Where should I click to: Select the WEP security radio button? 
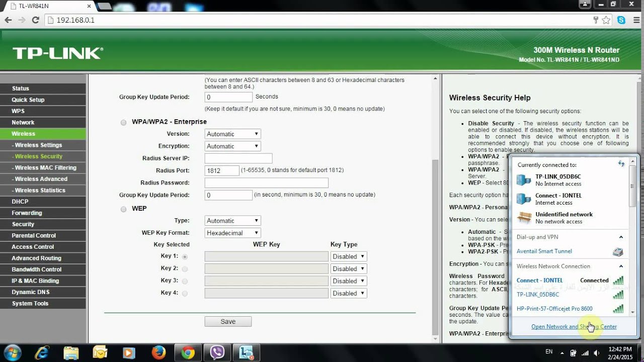(123, 209)
